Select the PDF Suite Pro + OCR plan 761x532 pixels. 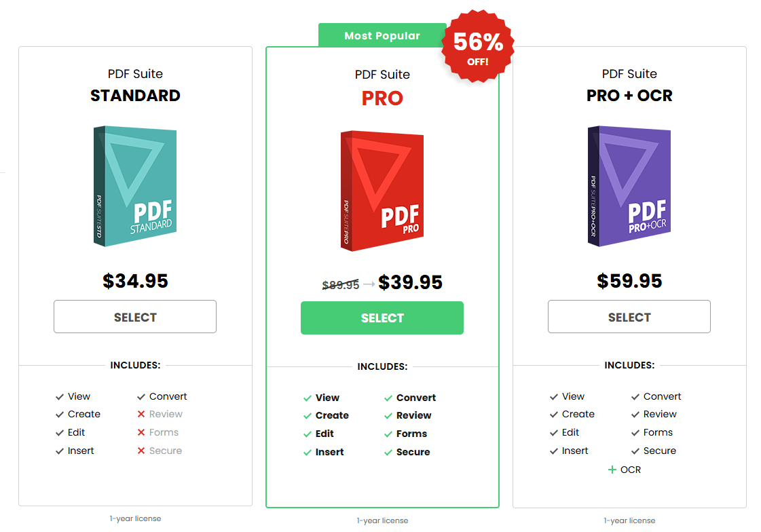[629, 317]
